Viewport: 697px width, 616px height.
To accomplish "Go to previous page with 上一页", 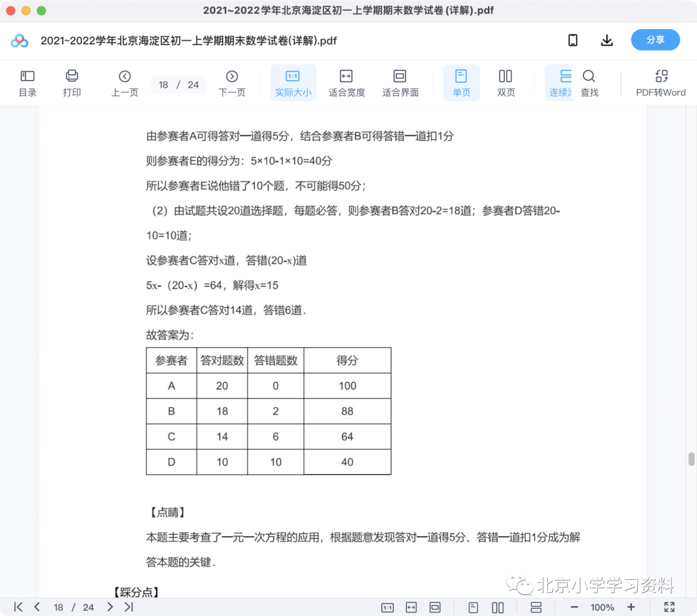I will (x=125, y=83).
